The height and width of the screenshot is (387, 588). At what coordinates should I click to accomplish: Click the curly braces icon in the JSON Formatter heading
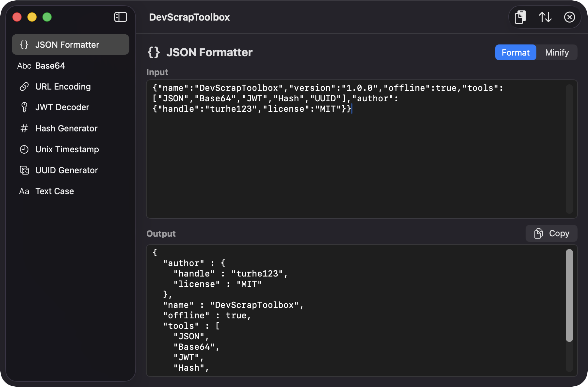(154, 52)
